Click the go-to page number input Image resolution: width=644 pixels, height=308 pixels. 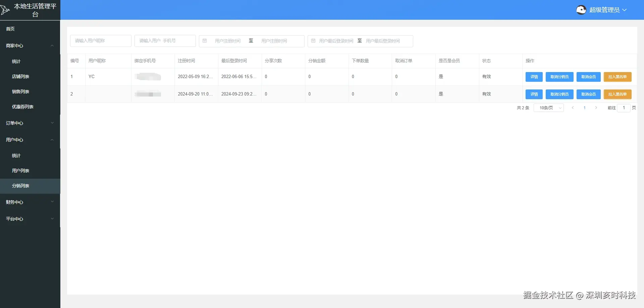click(x=624, y=108)
